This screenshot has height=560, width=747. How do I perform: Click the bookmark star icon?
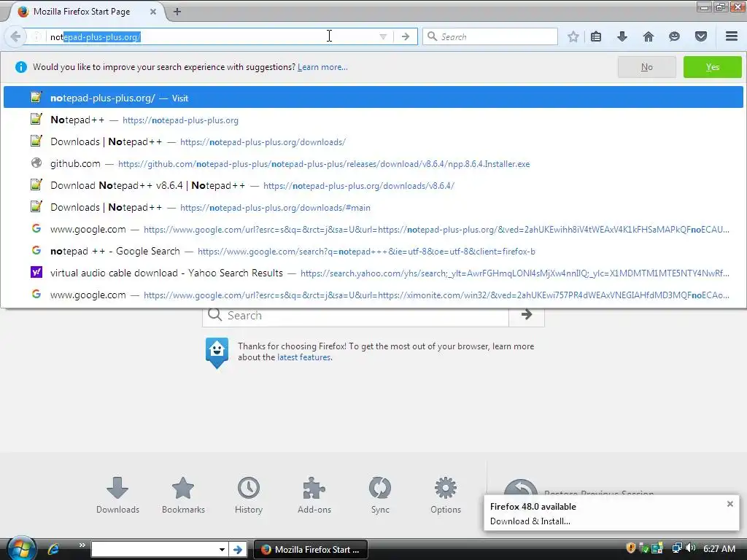573,36
